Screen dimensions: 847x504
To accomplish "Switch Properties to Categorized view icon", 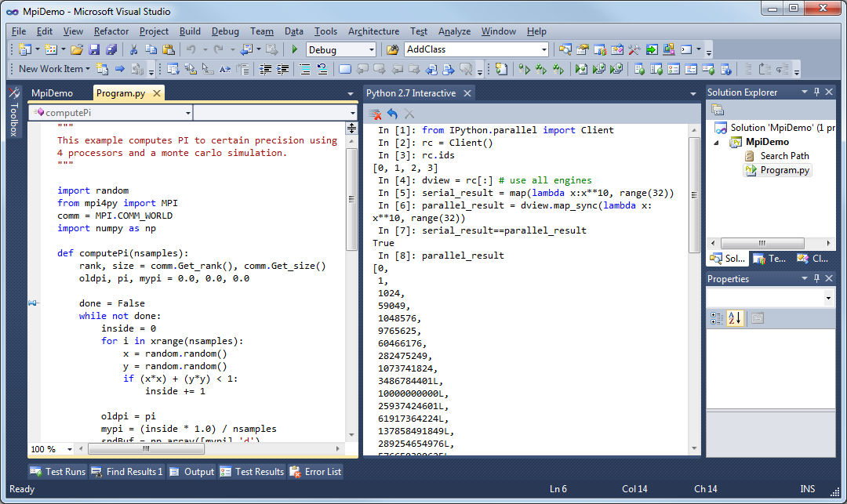I will (x=715, y=317).
